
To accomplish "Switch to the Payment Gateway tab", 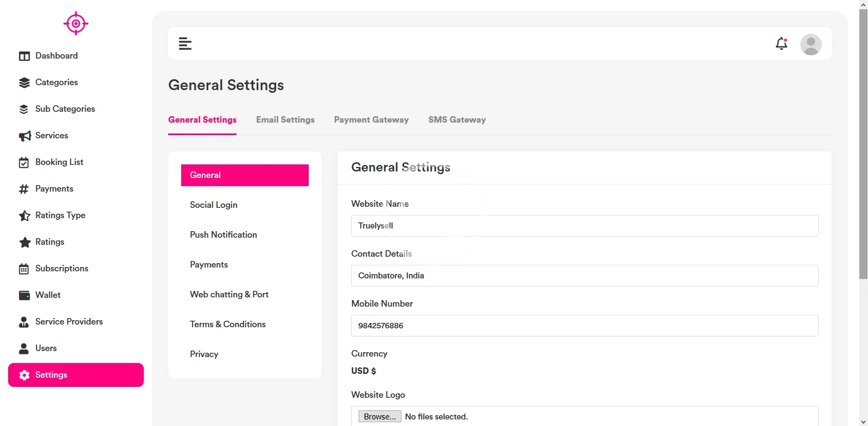I will pyautogui.click(x=371, y=120).
